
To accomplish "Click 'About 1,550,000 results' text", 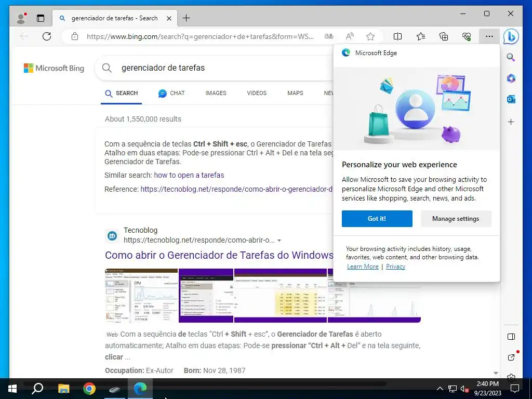I will [143, 119].
